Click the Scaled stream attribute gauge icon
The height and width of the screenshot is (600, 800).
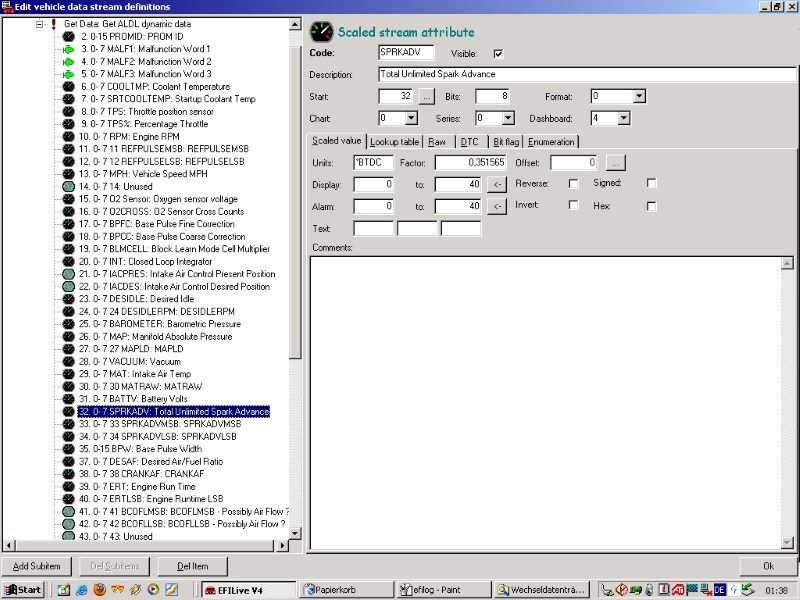click(321, 32)
